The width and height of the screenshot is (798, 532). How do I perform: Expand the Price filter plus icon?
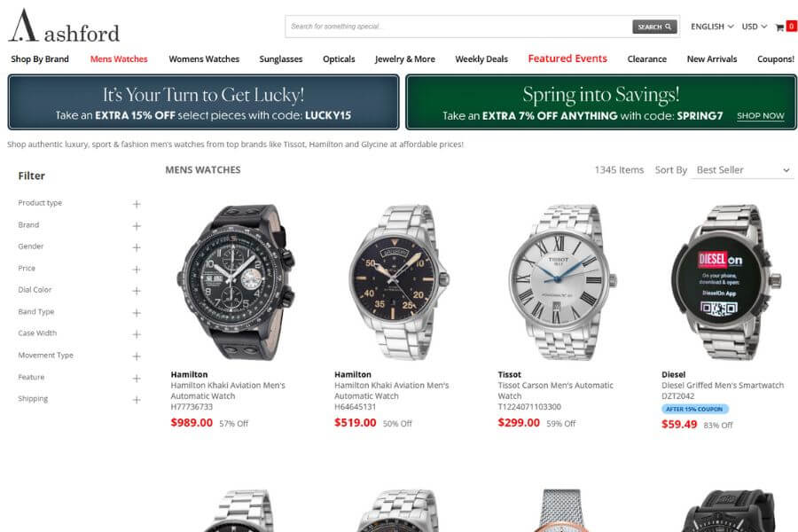point(137,270)
